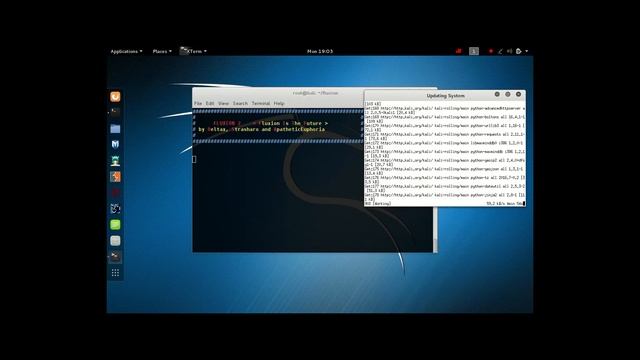
Task: Open the Terminal menu in the terminal window
Action: point(260,103)
